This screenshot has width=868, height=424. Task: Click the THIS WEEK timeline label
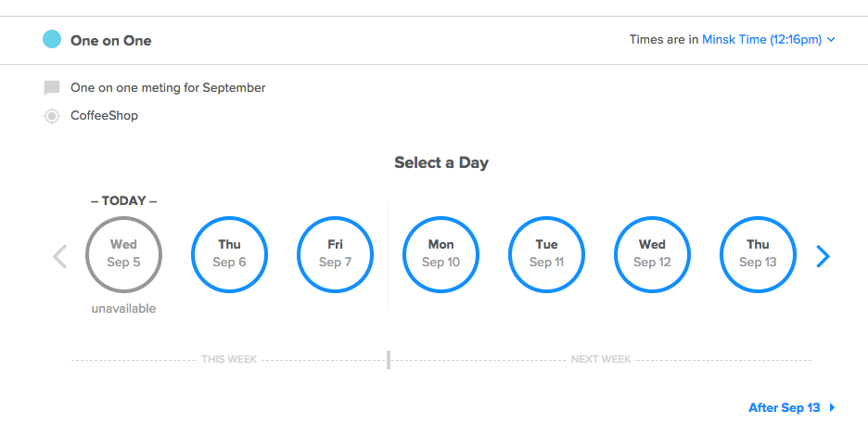[229, 359]
